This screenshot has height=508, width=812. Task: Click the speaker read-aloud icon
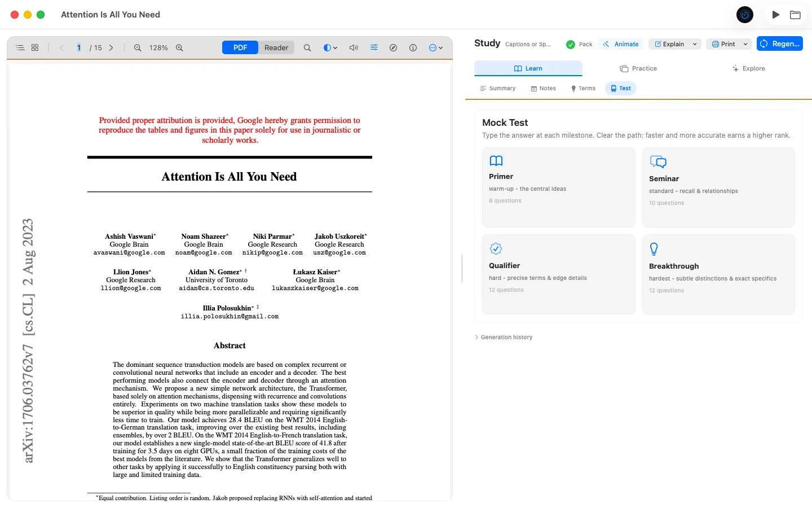(x=354, y=48)
